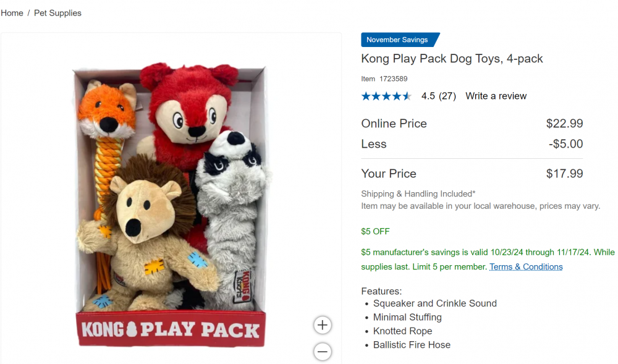This screenshot has height=364, width=618.
Task: Click the Squeaker and Crinkle Sound feature
Action: pyautogui.click(x=434, y=303)
